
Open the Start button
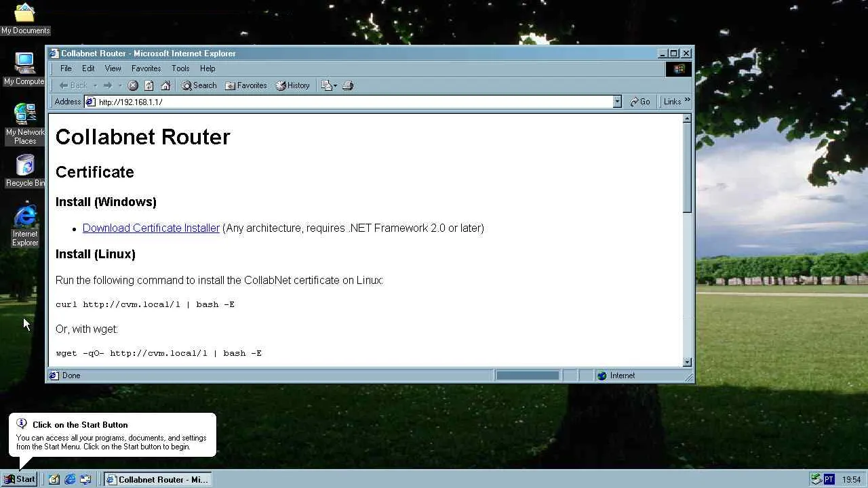coord(20,479)
